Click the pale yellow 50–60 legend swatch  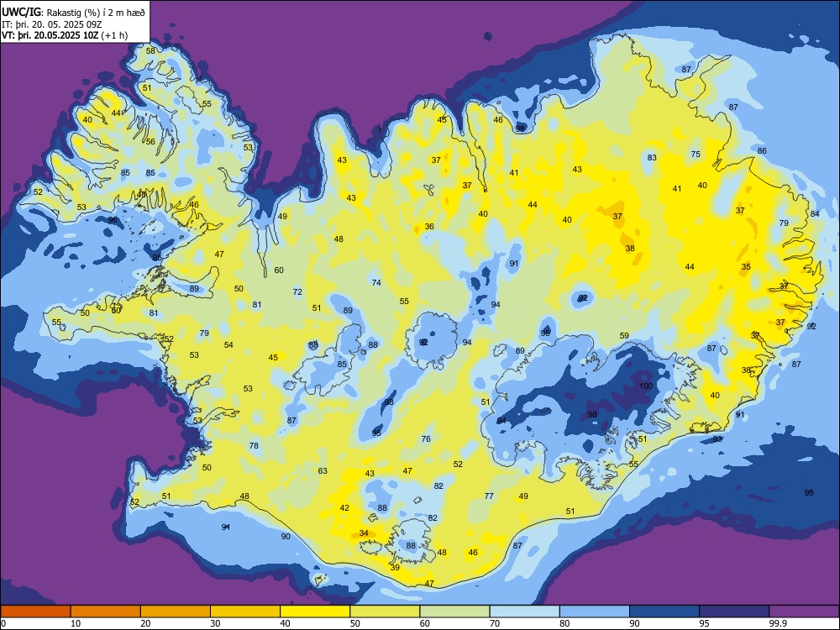pos(385,612)
